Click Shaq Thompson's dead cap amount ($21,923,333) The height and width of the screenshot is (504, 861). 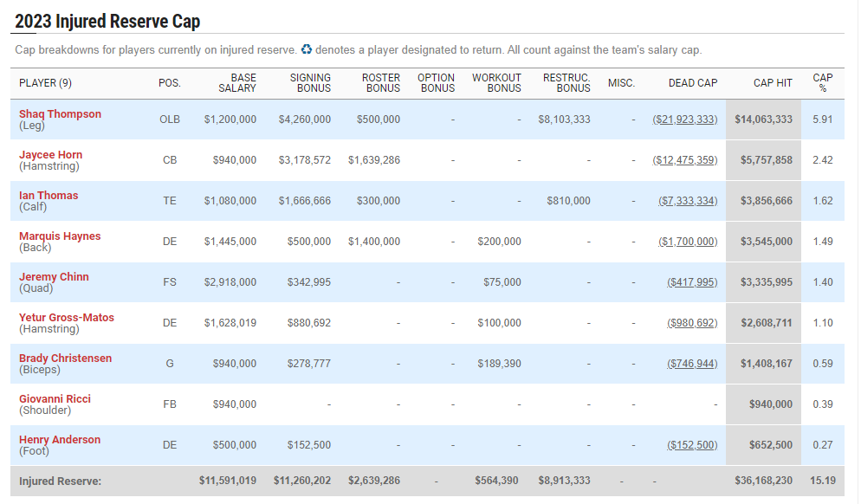(685, 120)
